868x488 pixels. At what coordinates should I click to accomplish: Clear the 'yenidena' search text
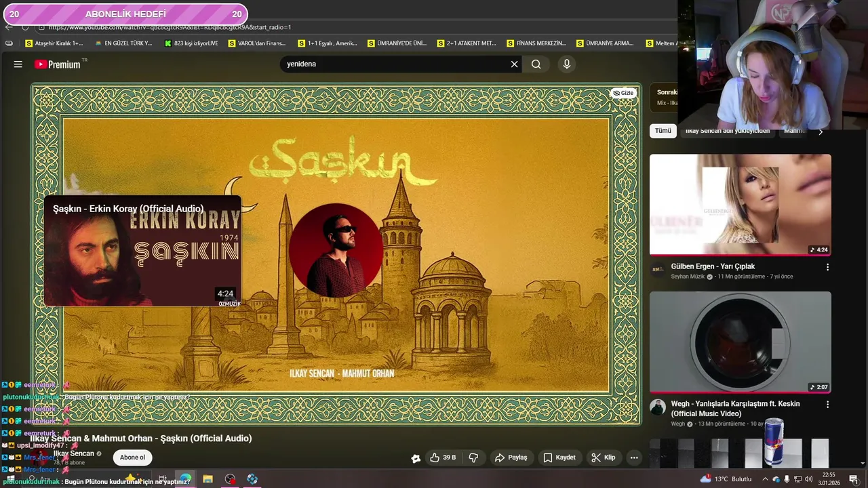pyautogui.click(x=514, y=64)
